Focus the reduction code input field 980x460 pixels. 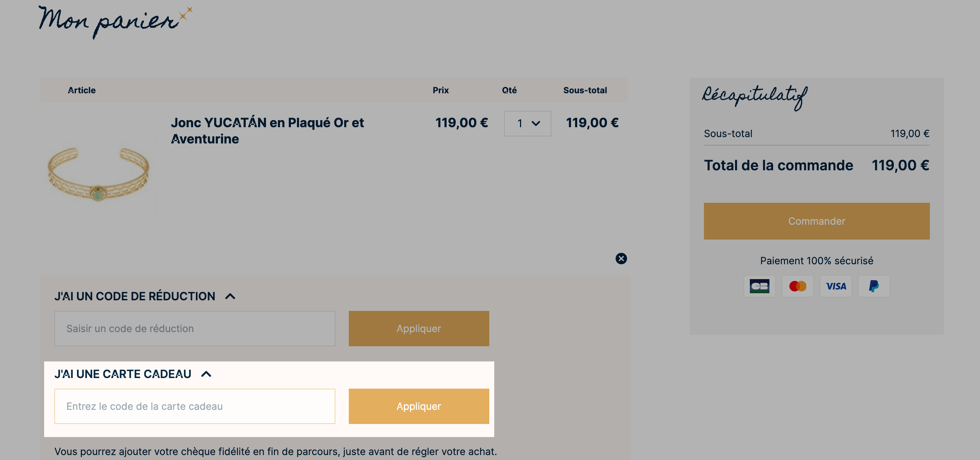195,328
